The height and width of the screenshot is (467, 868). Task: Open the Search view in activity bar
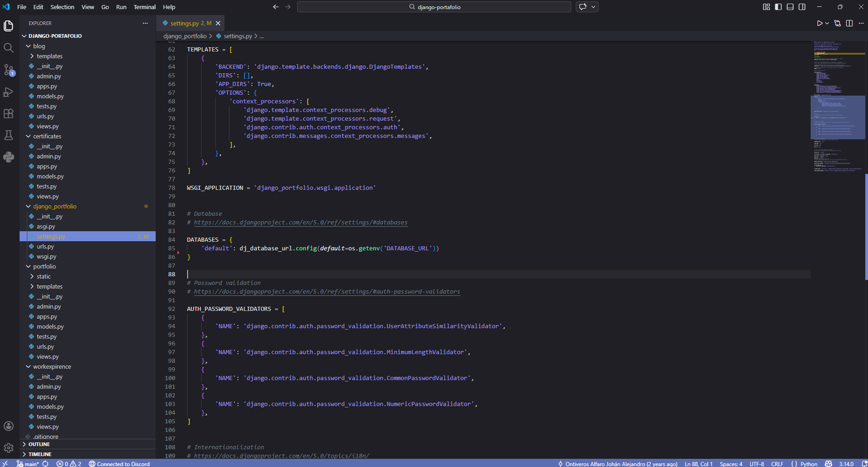[9, 48]
